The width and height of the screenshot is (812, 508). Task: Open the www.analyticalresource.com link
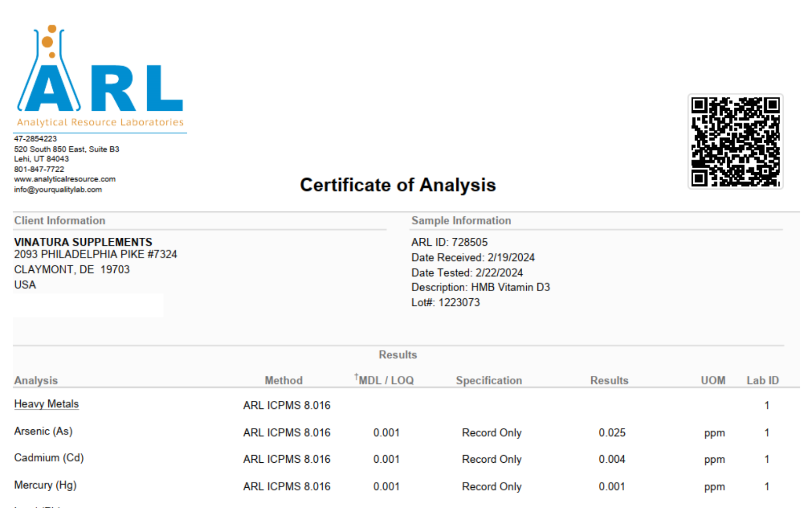(x=65, y=179)
